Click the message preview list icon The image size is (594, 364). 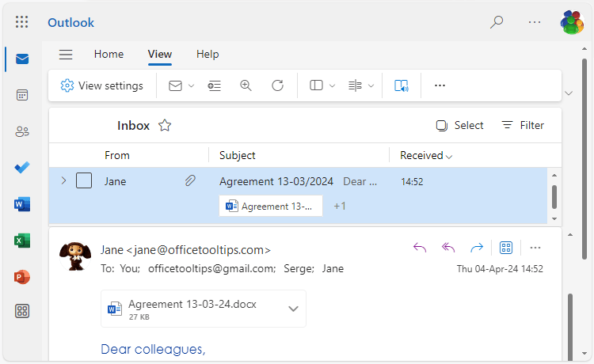click(215, 86)
